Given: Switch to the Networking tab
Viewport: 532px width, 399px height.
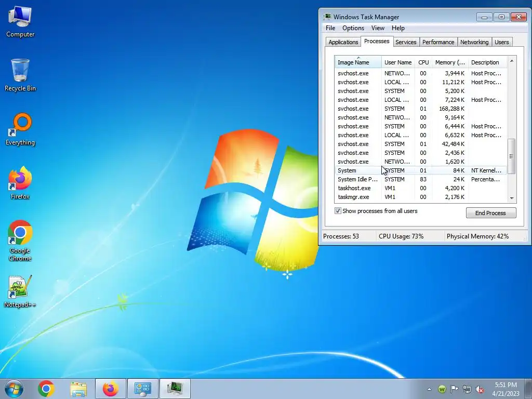Looking at the screenshot, I should pyautogui.click(x=474, y=42).
